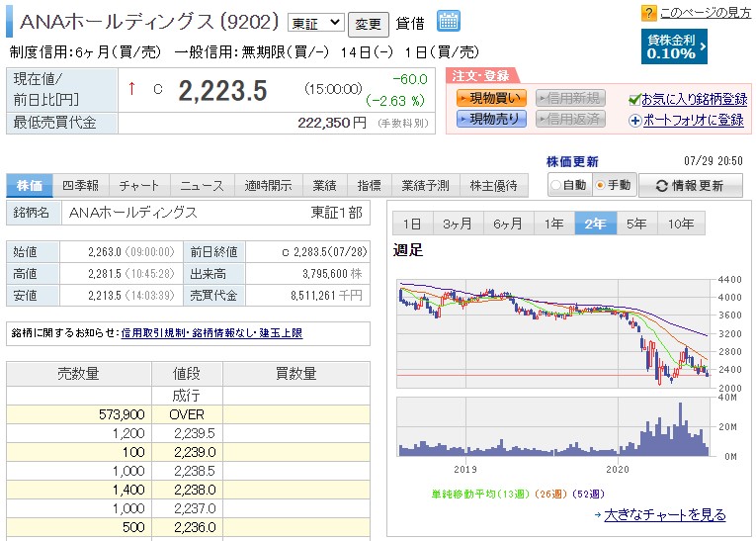Switch to the 株主優待 tab
Screen dimensions: 756x541
(x=494, y=185)
